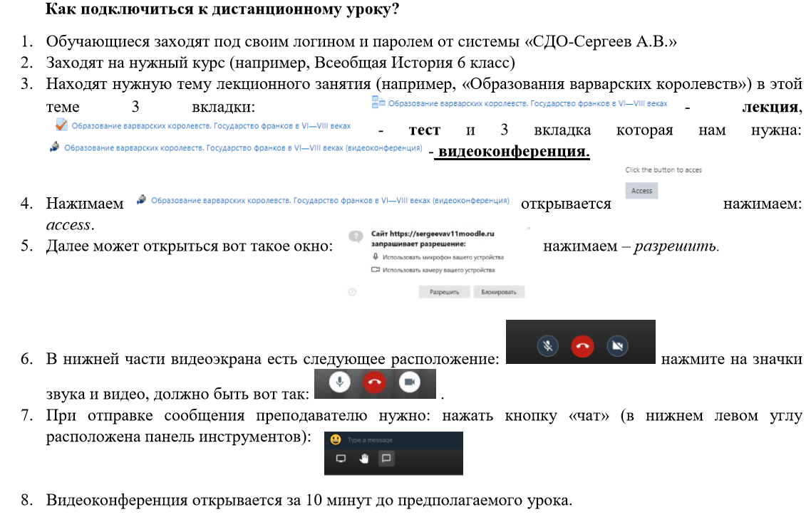Click the microphone permission icon in the dialog
The image size is (811, 532).
(x=375, y=257)
